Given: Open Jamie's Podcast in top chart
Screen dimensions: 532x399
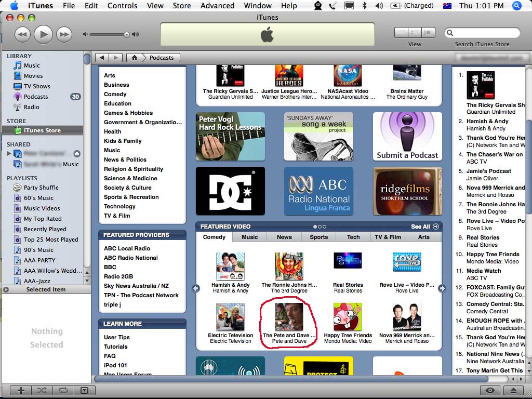Looking at the screenshot, I should (x=488, y=171).
